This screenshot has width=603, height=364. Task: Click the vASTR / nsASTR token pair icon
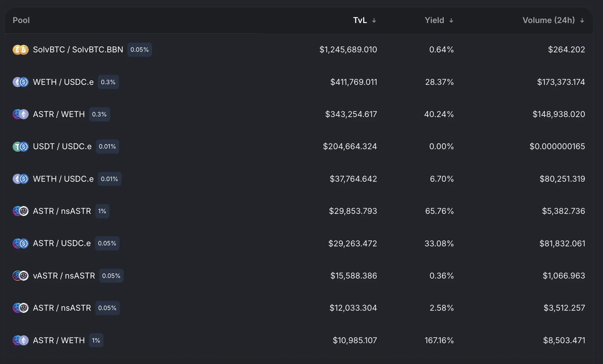20,276
